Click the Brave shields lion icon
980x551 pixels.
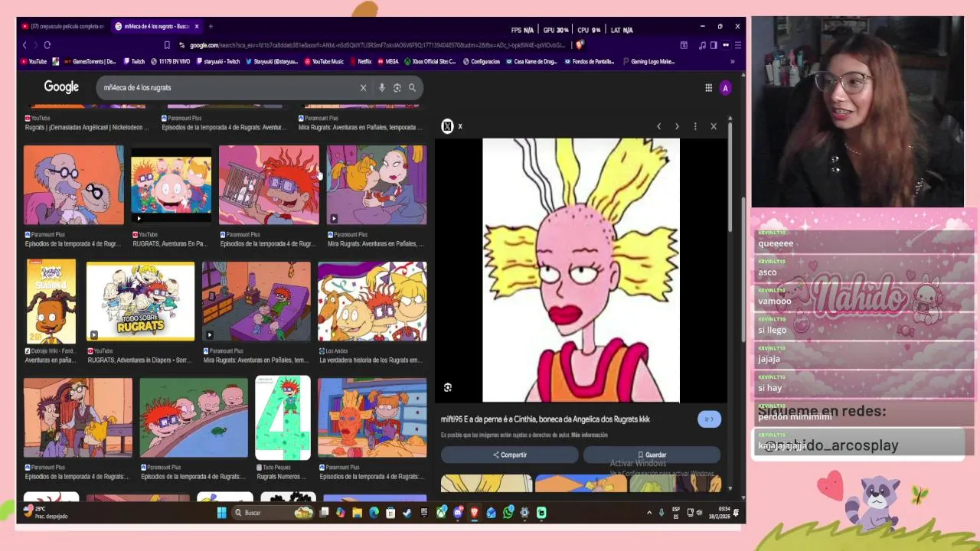click(x=580, y=45)
